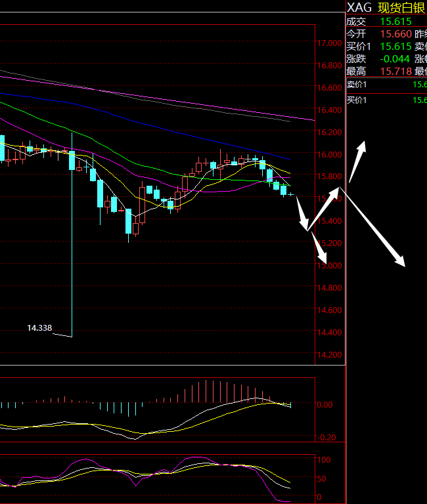This screenshot has width=427, height=504.
Task: Click the 15.615 value beside 成交
Action: (395, 22)
